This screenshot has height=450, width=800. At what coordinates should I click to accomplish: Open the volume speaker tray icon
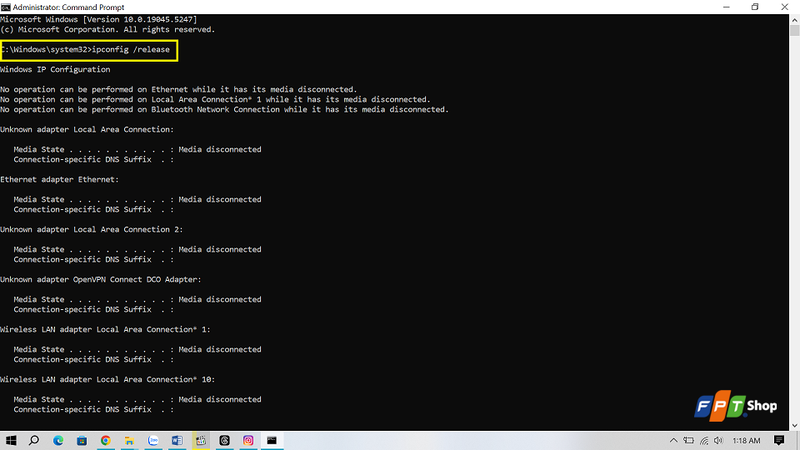click(718, 440)
